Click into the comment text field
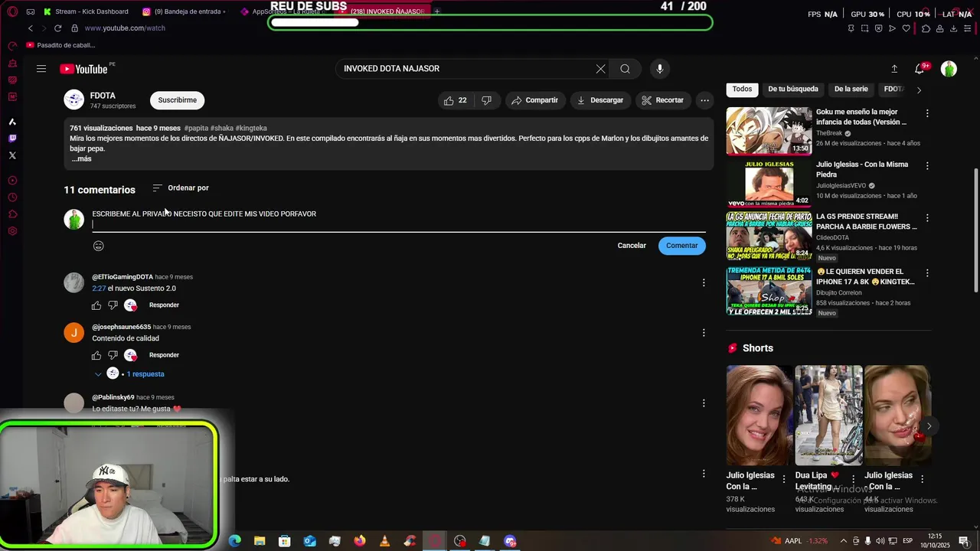 coord(398,220)
